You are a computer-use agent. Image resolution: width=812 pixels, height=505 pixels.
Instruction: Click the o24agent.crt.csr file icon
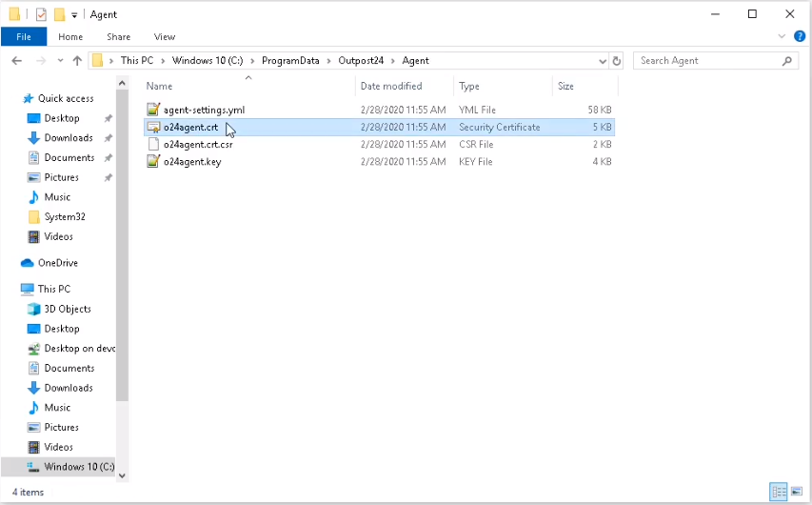[153, 145]
